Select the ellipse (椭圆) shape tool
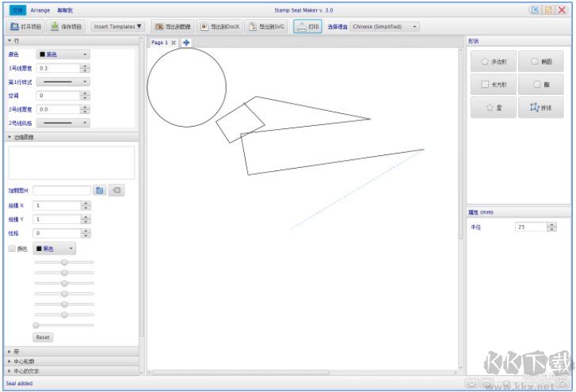 pyautogui.click(x=541, y=62)
